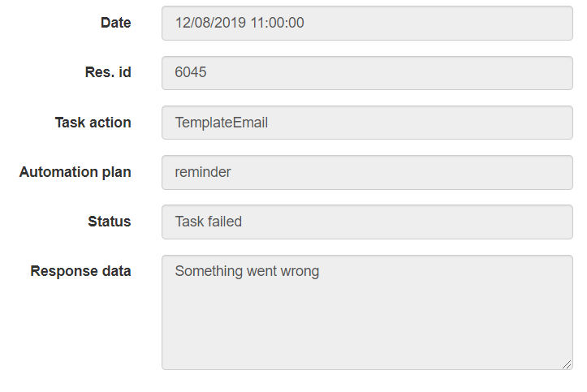587x392 pixels.
Task: Place cursor on the 6045 value
Action: pyautogui.click(x=191, y=72)
